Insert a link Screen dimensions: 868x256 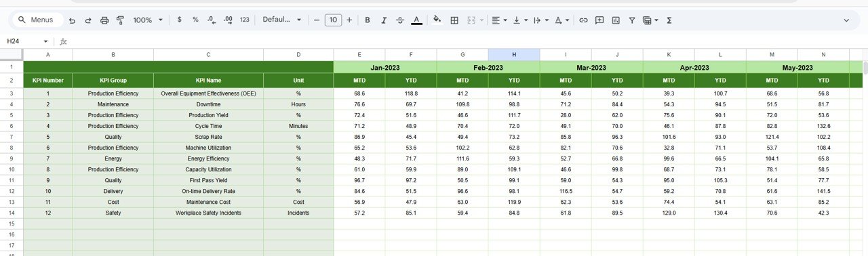[x=583, y=20]
